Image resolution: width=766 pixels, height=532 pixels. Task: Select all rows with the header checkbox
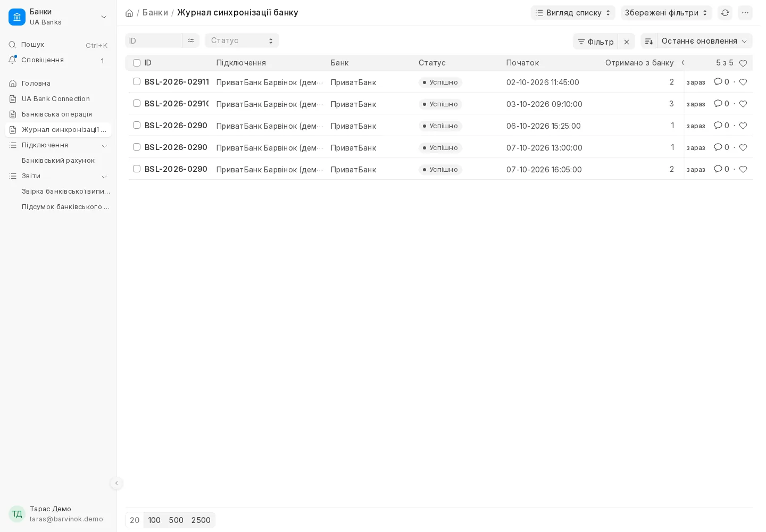137,63
